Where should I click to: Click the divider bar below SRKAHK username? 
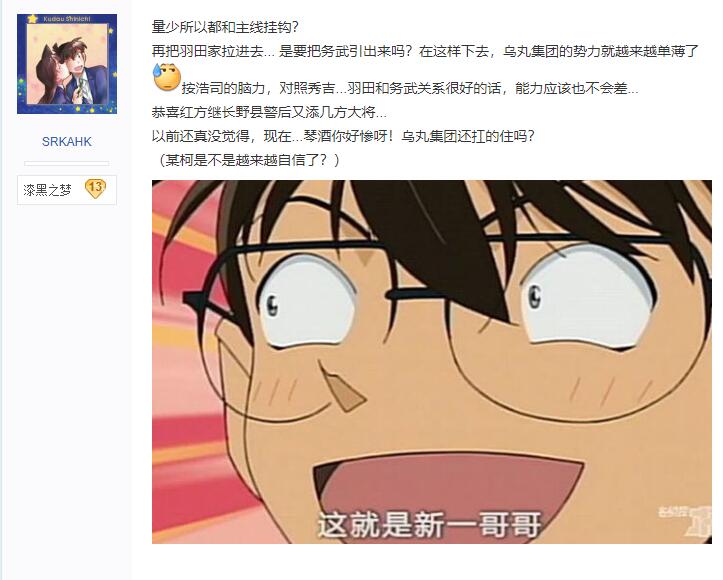[67, 163]
